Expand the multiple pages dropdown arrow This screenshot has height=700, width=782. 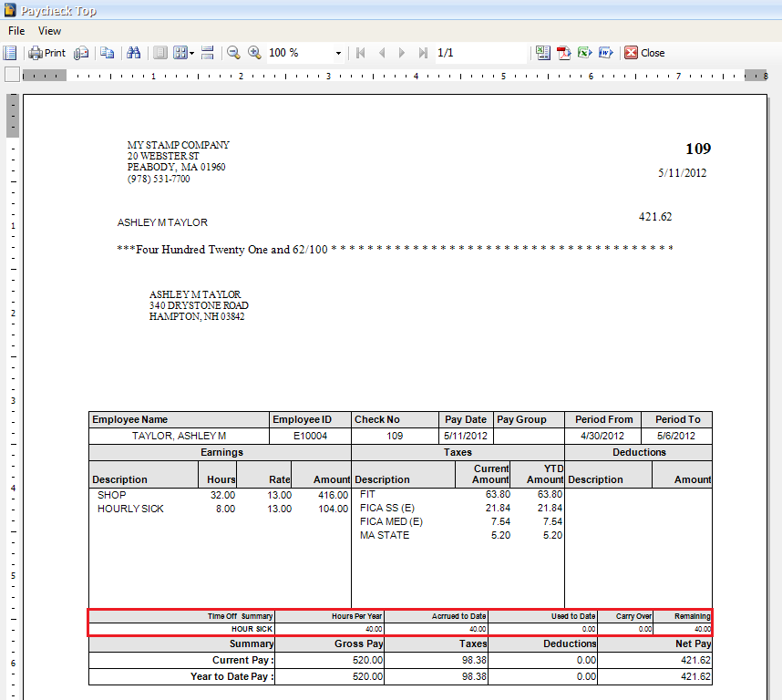coord(192,54)
